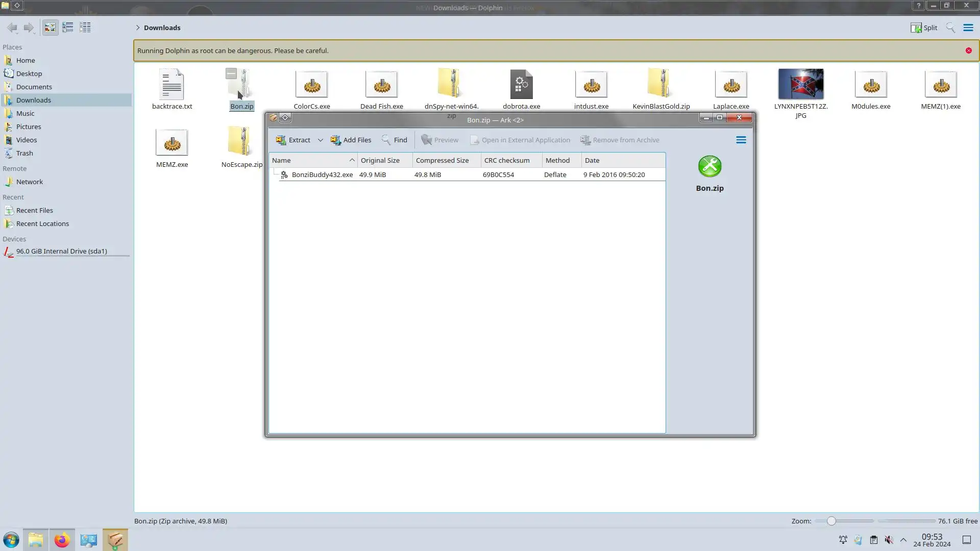Dismiss the root warning message

pos(968,51)
